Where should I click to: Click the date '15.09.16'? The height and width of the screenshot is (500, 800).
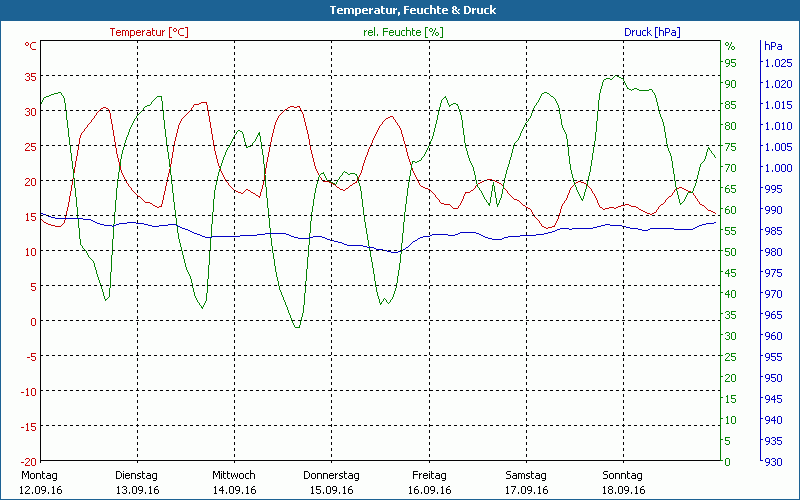[x=332, y=490]
